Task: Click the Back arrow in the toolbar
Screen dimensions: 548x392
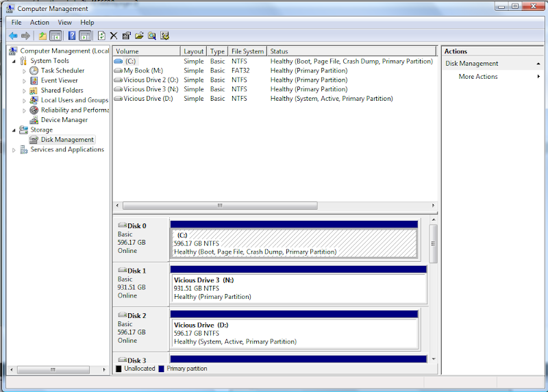Action: click(x=13, y=36)
